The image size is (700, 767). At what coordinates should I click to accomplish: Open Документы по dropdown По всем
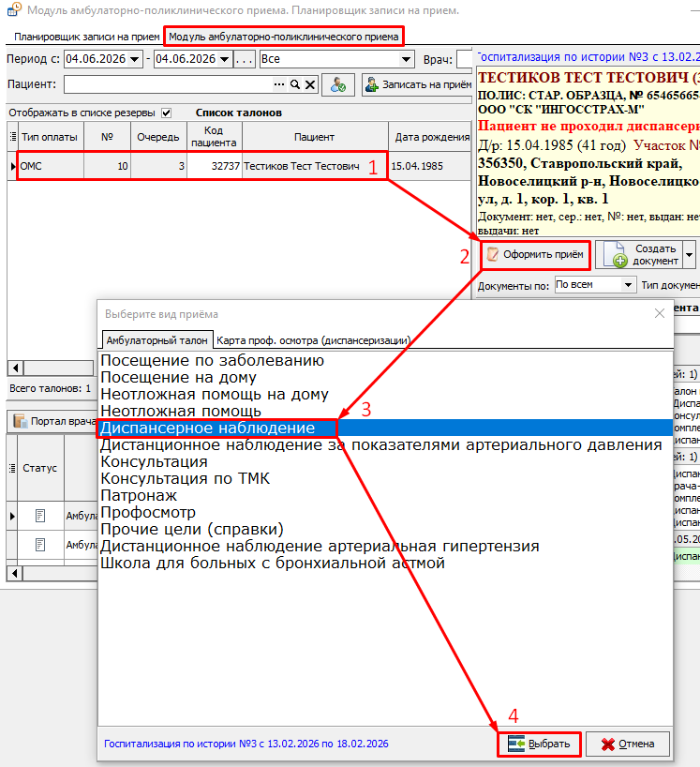tap(595, 285)
